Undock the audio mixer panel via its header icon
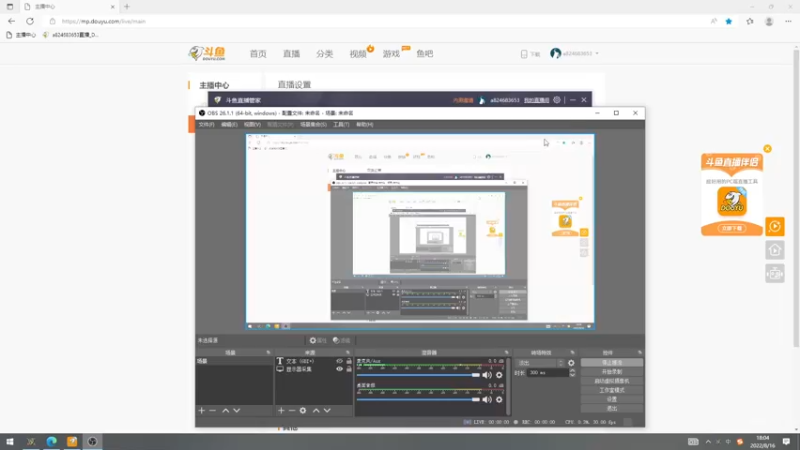This screenshot has width=800, height=450. [507, 353]
